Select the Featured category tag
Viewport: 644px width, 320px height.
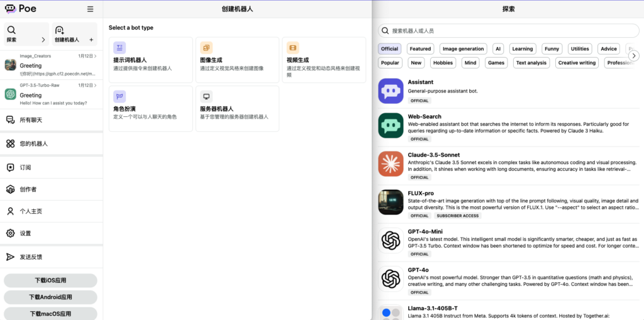(x=420, y=49)
